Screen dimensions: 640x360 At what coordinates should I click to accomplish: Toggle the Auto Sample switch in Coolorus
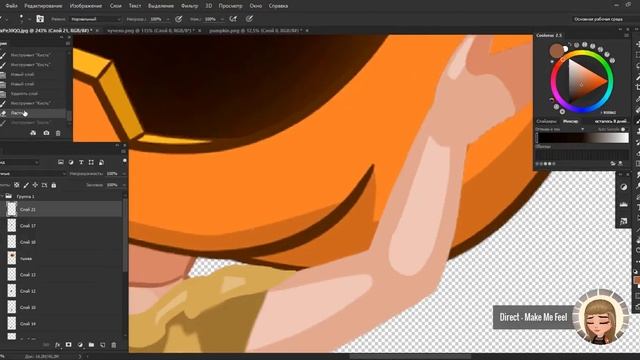[623, 129]
